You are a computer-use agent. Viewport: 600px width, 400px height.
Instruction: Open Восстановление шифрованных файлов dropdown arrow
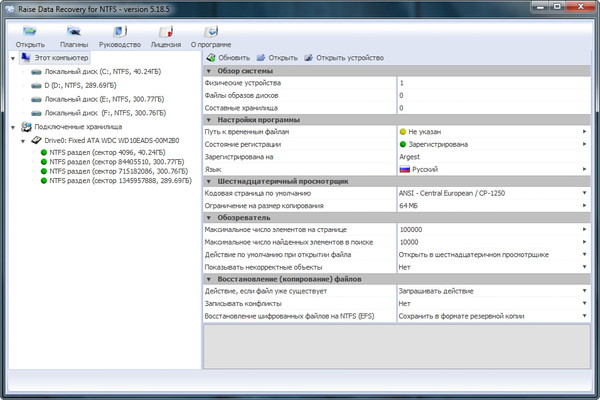tap(584, 316)
